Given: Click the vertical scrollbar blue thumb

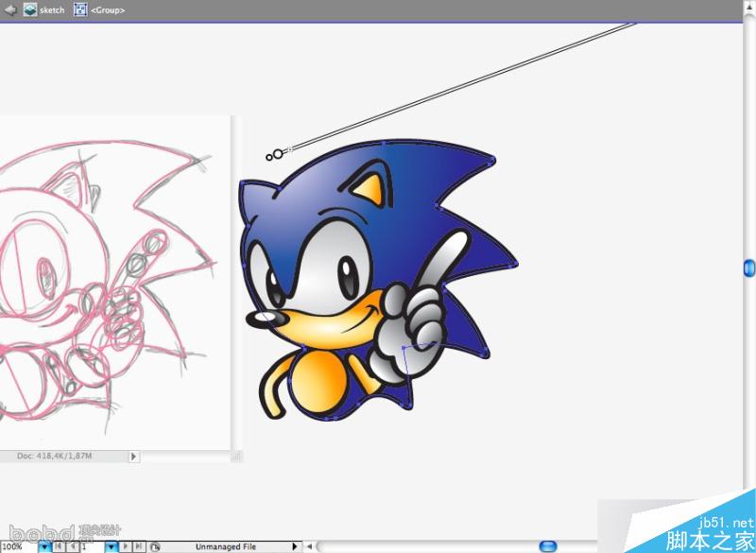Looking at the screenshot, I should tap(749, 268).
